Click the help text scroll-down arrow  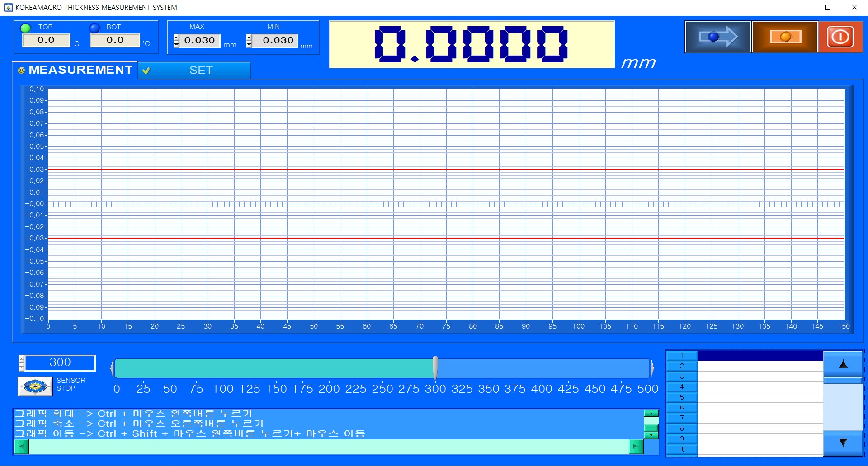(x=651, y=436)
